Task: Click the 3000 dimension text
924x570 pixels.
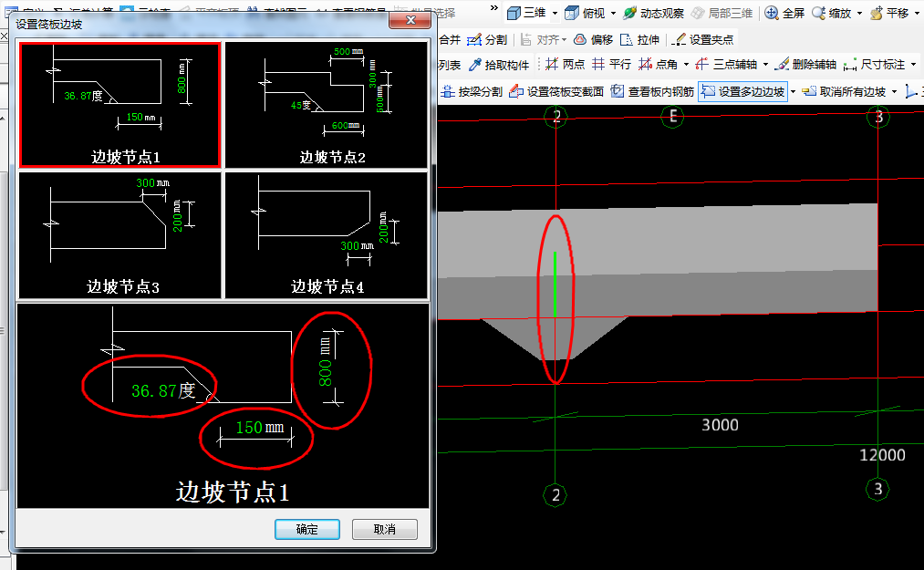Action: 720,425
